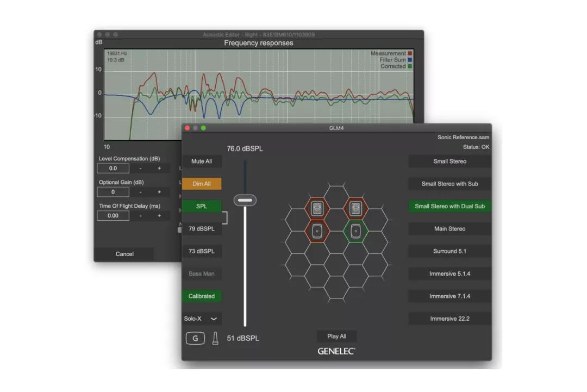Select the right monitor speaker with green outline

(355, 231)
